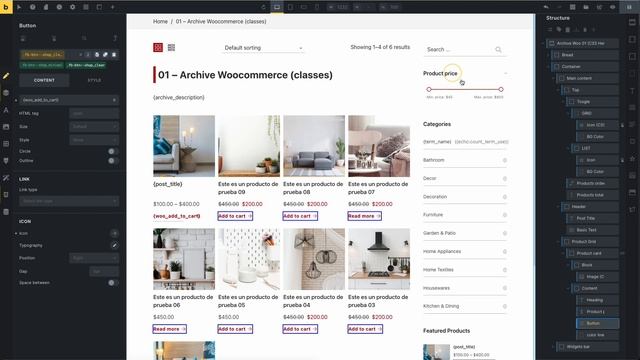The width and height of the screenshot is (640, 360).
Task: Open the settings gear icon in top toolbar
Action: 73,7
